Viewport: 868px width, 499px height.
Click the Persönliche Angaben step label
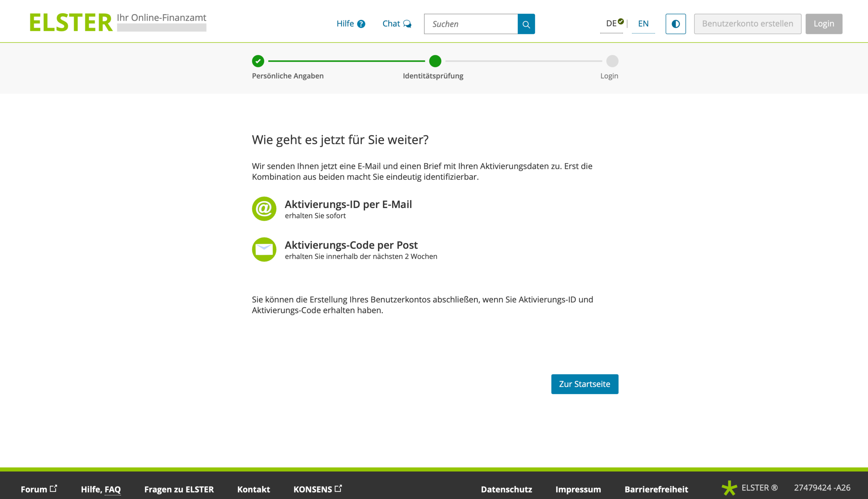(288, 76)
